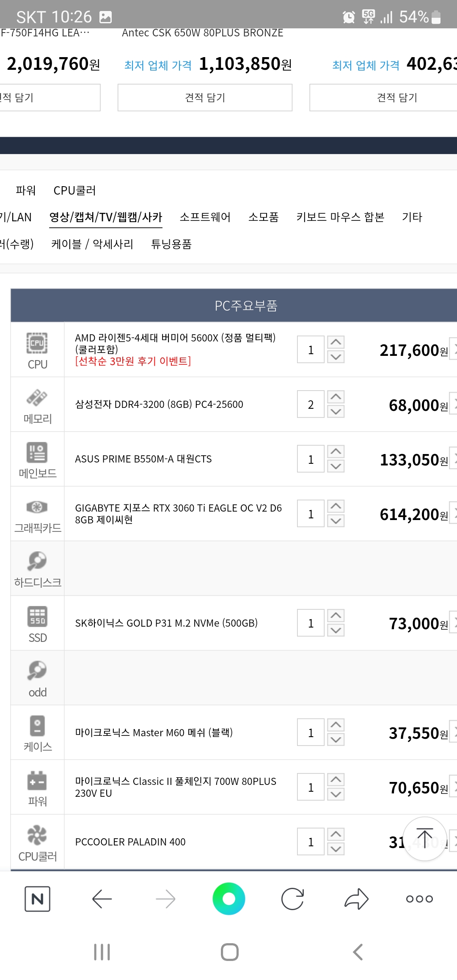
Task: Choose the 하드디스크 category icon
Action: point(37,562)
